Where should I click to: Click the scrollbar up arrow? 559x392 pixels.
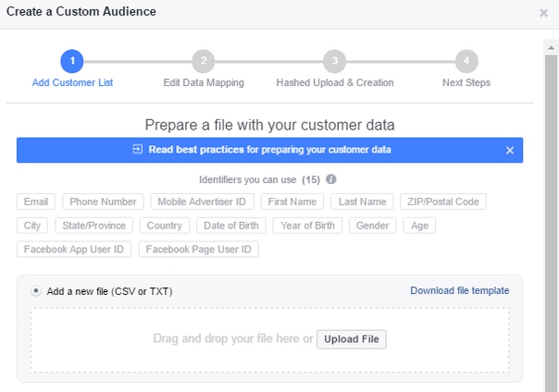[x=552, y=47]
